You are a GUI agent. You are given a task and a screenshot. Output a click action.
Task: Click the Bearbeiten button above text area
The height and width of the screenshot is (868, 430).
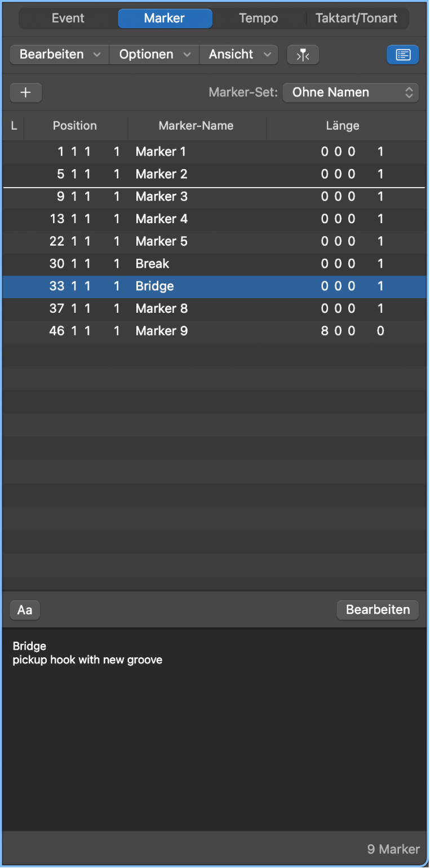point(377,610)
